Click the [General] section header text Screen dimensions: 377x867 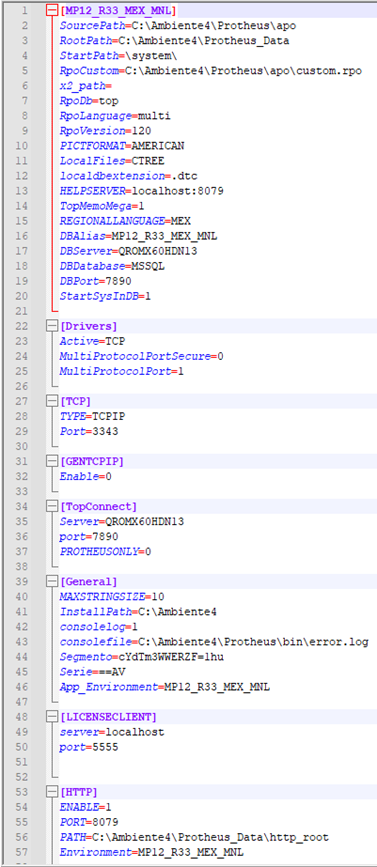[88, 582]
